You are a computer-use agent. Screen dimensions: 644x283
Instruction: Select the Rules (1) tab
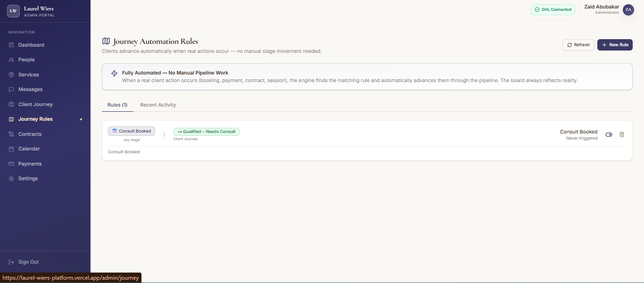click(x=117, y=105)
